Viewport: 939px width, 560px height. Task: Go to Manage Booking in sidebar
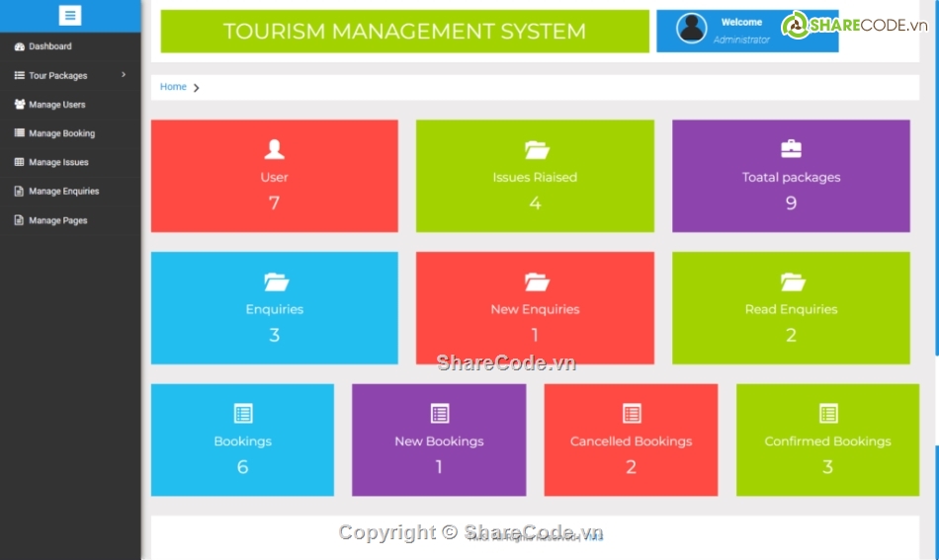pos(70,132)
